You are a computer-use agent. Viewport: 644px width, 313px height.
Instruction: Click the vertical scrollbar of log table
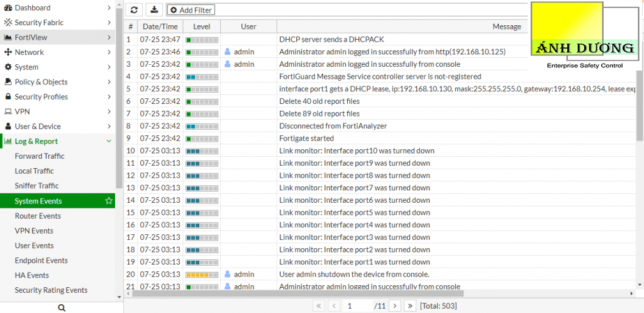click(x=640, y=105)
